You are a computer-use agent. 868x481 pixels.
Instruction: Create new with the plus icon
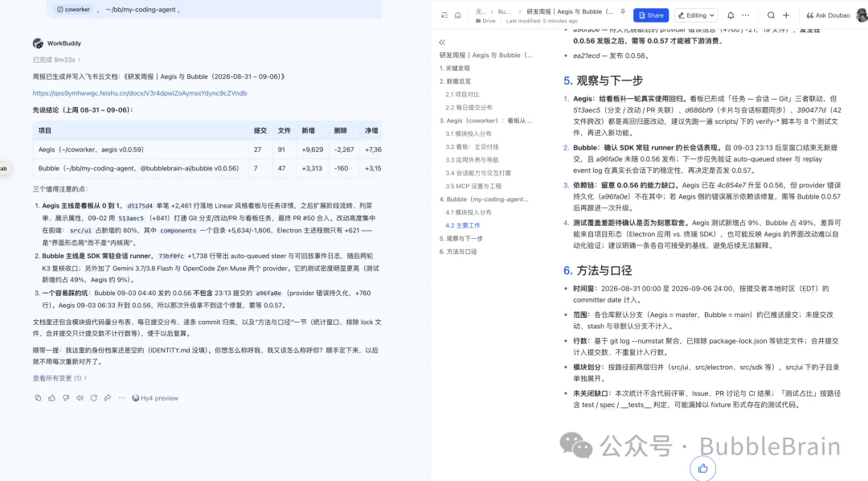tap(786, 15)
